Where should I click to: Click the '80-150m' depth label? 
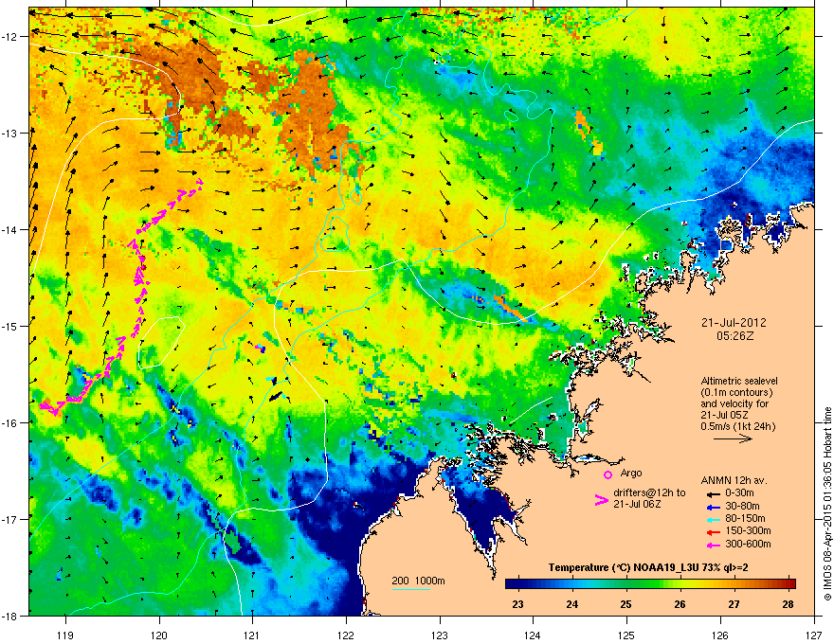point(745,518)
